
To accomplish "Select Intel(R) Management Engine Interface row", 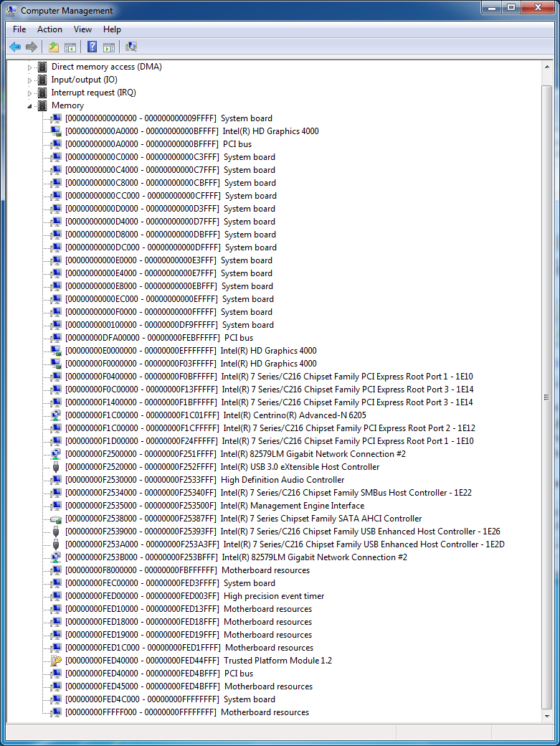I will (x=215, y=505).
